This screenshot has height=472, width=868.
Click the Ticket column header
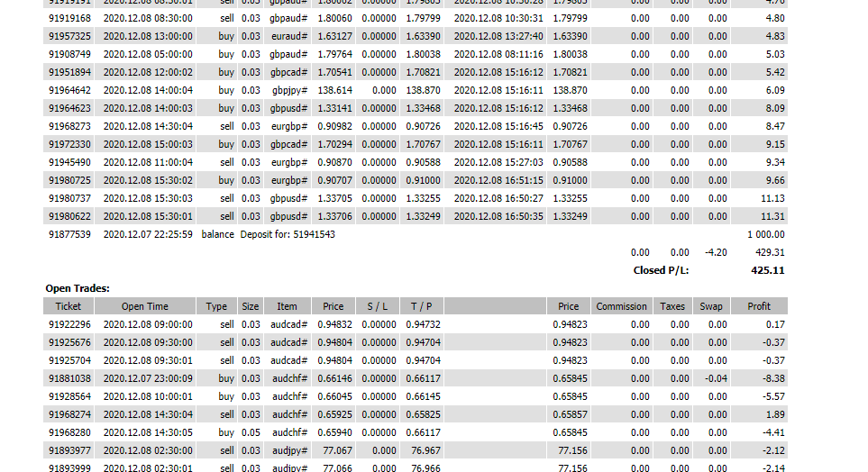(69, 306)
